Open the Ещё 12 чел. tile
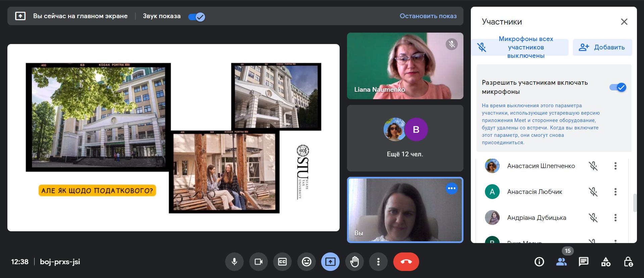Viewport: 644px width, 278px height. 405,138
